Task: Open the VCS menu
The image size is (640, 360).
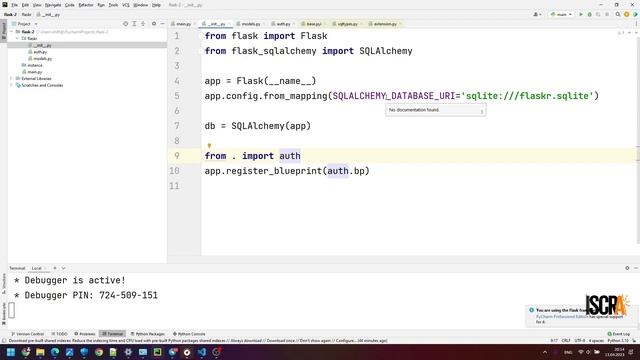Action: point(126,5)
